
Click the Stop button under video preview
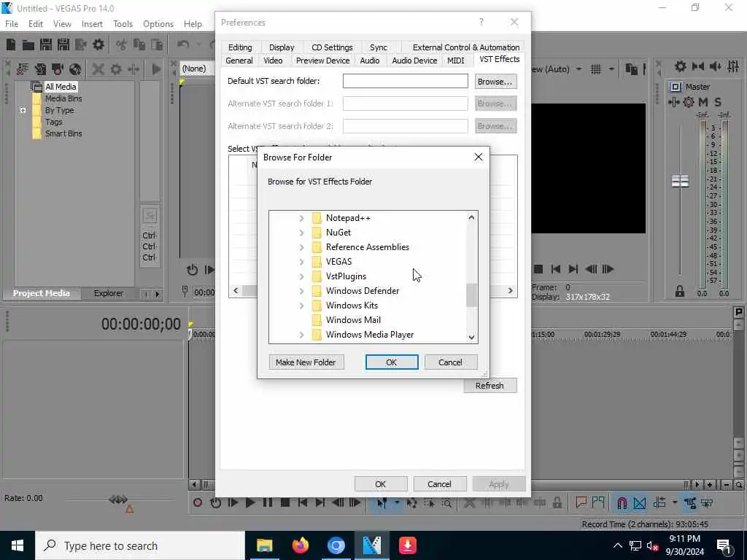tap(538, 269)
